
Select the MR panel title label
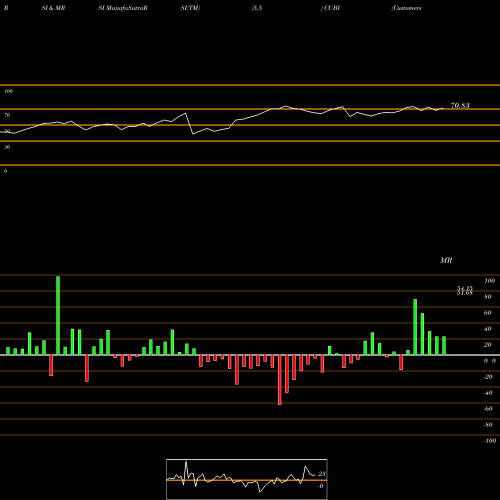click(446, 260)
